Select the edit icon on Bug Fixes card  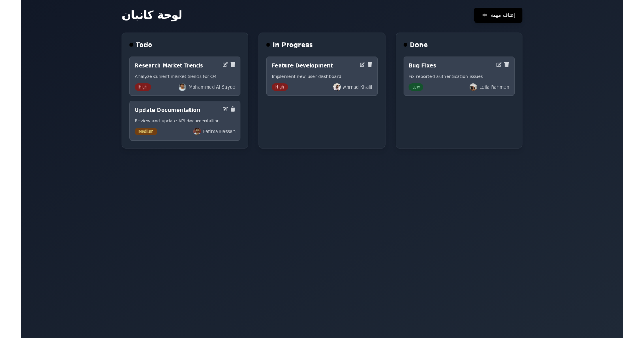(499, 64)
